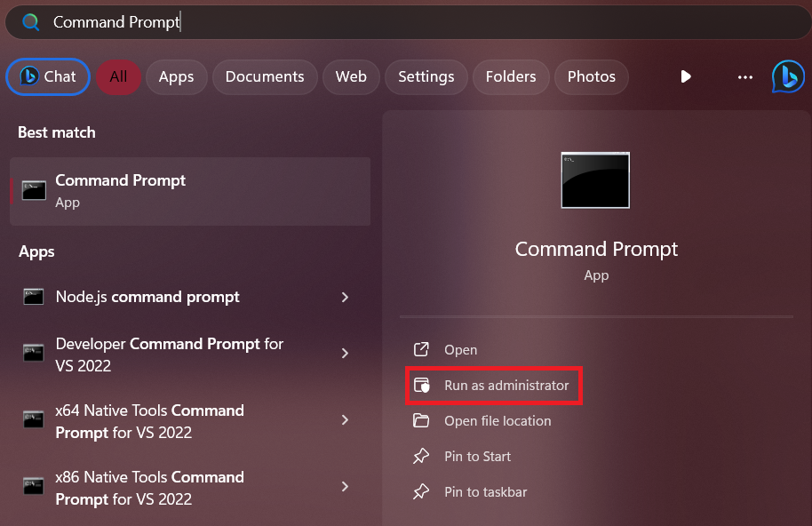Run Command Prompt as administrator
Image resolution: width=812 pixels, height=526 pixels.
coord(506,386)
